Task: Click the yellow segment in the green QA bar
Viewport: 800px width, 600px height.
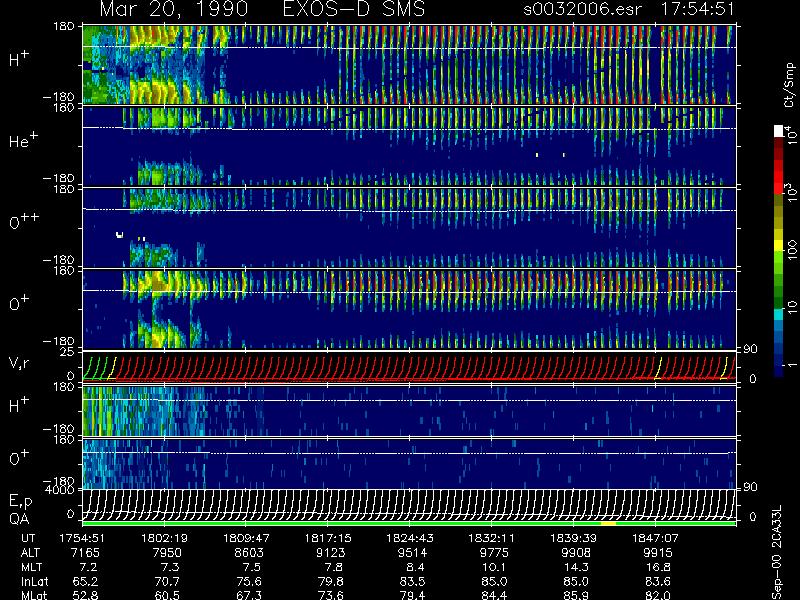Action: [x=609, y=523]
